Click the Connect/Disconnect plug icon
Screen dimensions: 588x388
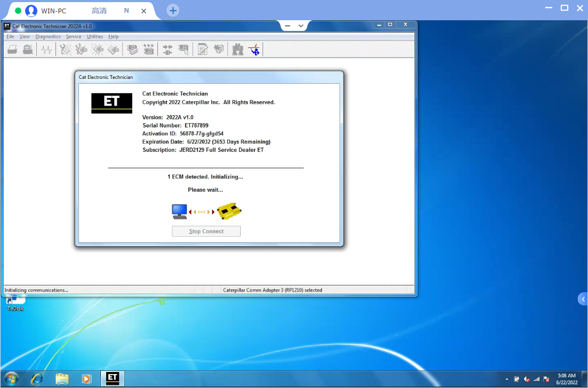coord(168,50)
